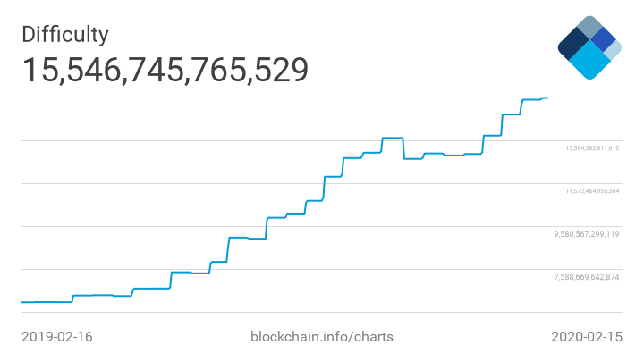Click the 2020-02-15 end date label

585,337
